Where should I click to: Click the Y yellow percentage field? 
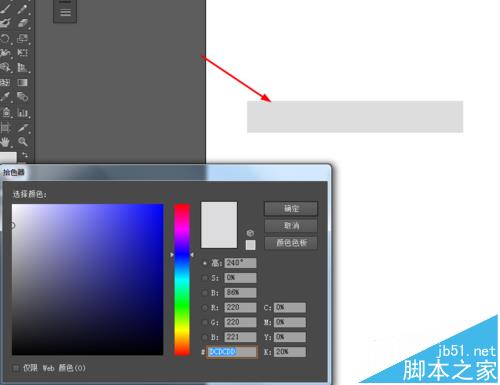point(290,337)
